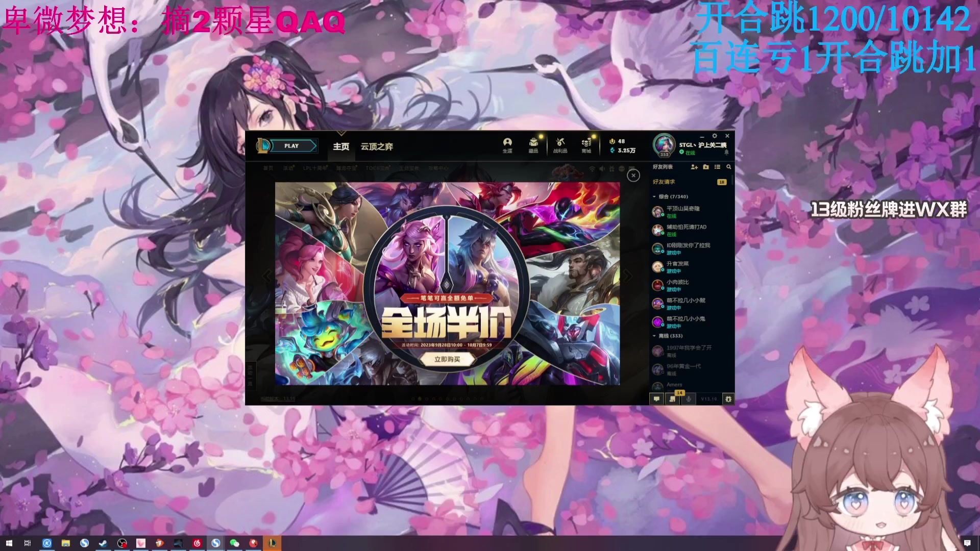The height and width of the screenshot is (551, 980).
Task: Select friend 小肉波比
Action: click(691, 285)
